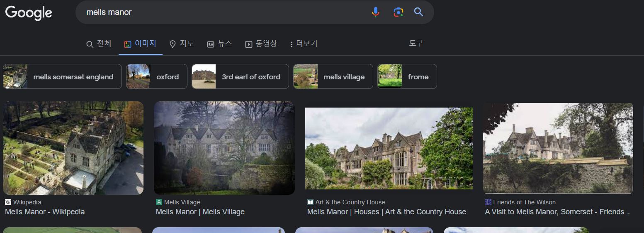
Task: Select the 이미지 (Images) tab
Action: coord(140,44)
